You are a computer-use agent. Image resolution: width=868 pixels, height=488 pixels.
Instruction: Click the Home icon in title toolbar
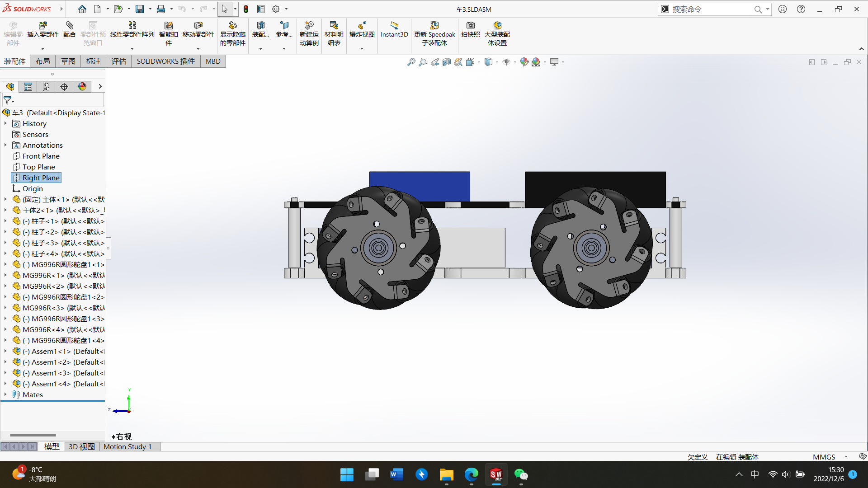[82, 9]
